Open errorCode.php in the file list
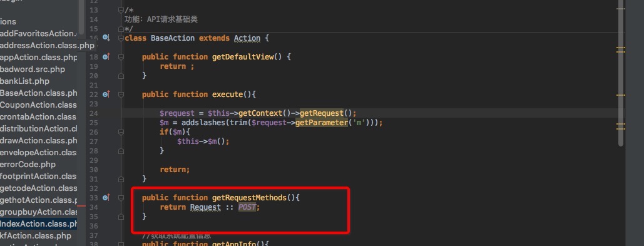 coord(28,164)
